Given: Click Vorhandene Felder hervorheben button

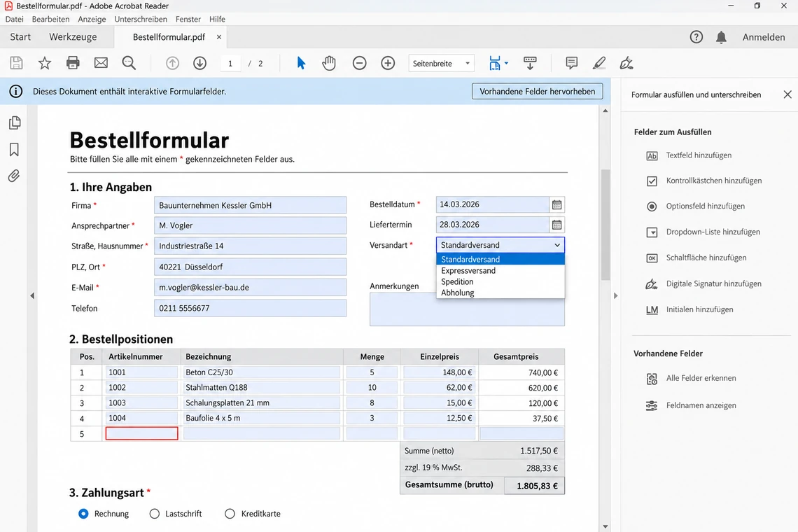Looking at the screenshot, I should [538, 92].
